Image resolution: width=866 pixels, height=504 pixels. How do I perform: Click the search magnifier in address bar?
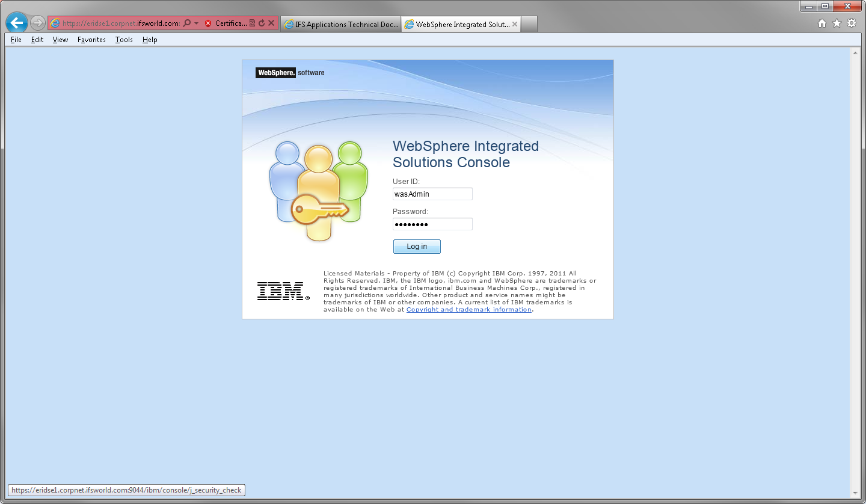click(x=187, y=23)
